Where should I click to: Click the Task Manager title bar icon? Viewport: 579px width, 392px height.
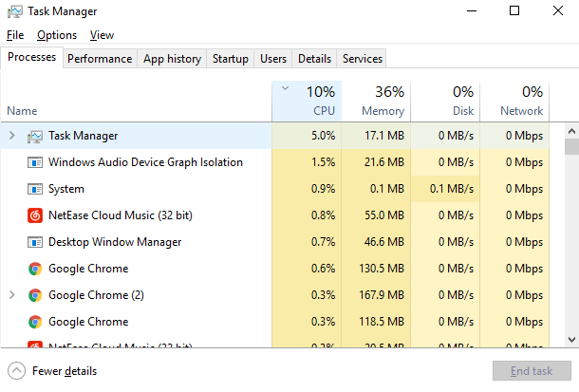pyautogui.click(x=13, y=11)
